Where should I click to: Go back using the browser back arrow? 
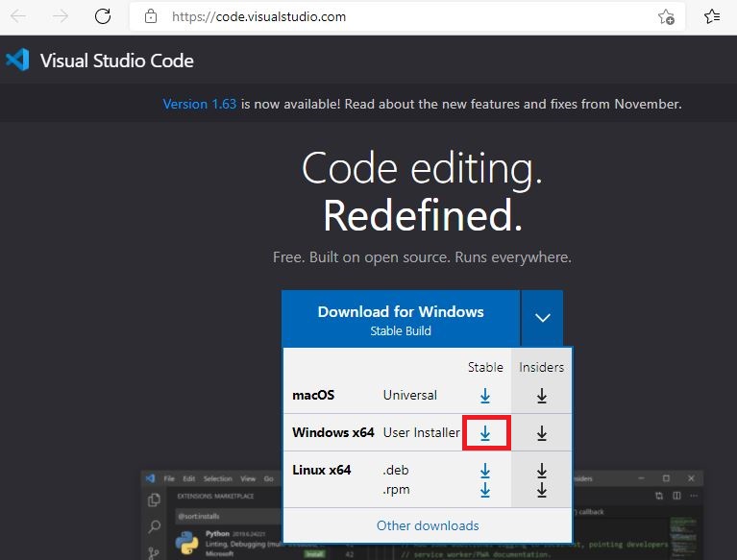[18, 16]
